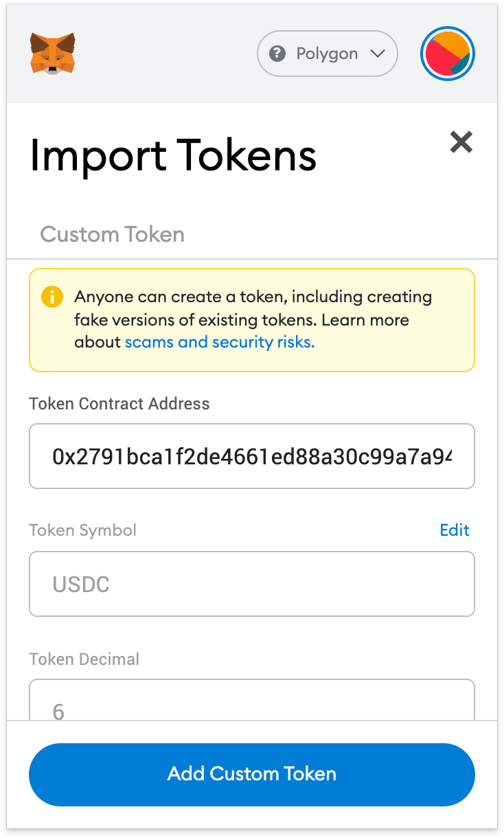
Task: Click inside the Token Contract Address field
Action: coord(251,456)
